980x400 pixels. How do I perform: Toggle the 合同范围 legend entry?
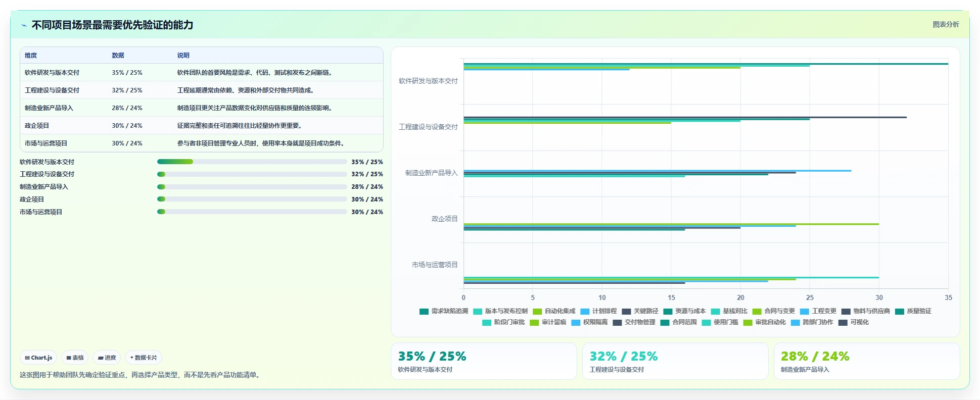[x=678, y=322]
